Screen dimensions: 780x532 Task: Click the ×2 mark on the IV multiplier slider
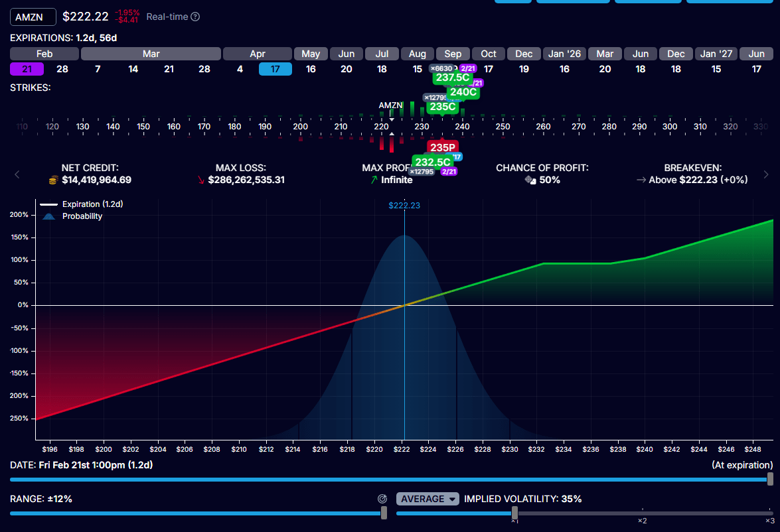pyautogui.click(x=642, y=521)
